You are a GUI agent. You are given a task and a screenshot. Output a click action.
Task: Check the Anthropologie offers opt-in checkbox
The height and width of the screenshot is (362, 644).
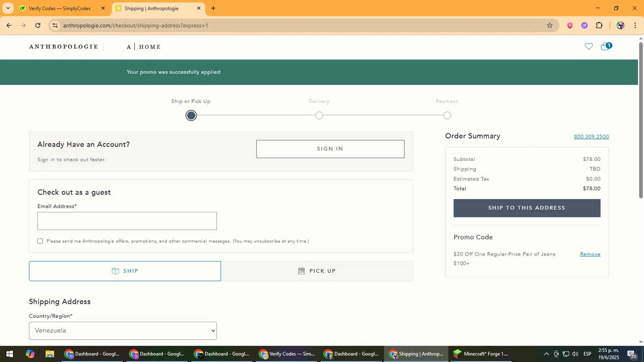point(40,241)
